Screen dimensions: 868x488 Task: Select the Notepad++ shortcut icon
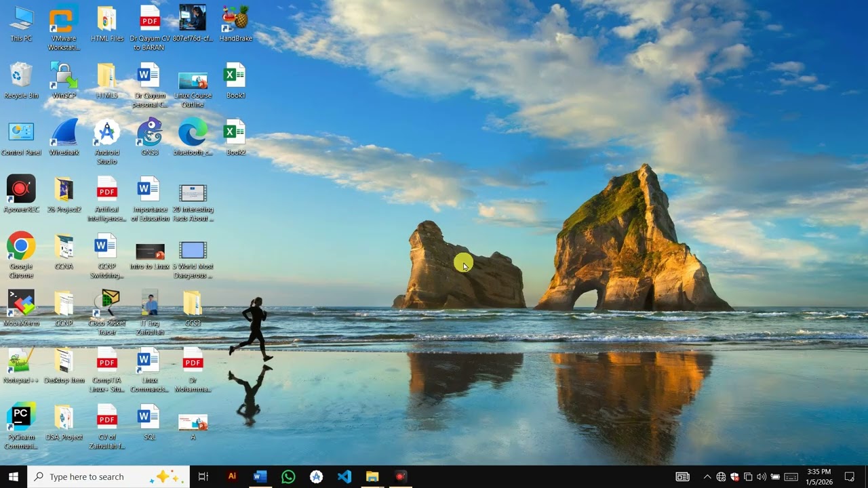tap(21, 365)
